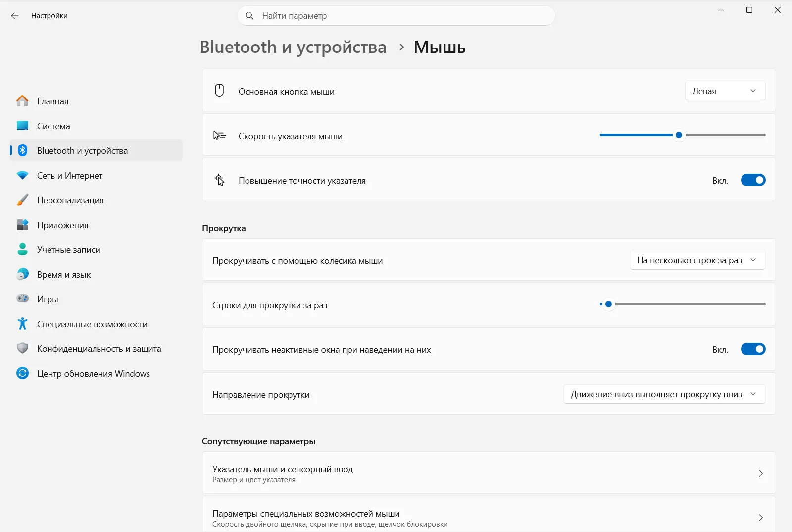This screenshot has width=792, height=532.
Task: Open the Левая primary button dropdown
Action: [x=725, y=91]
